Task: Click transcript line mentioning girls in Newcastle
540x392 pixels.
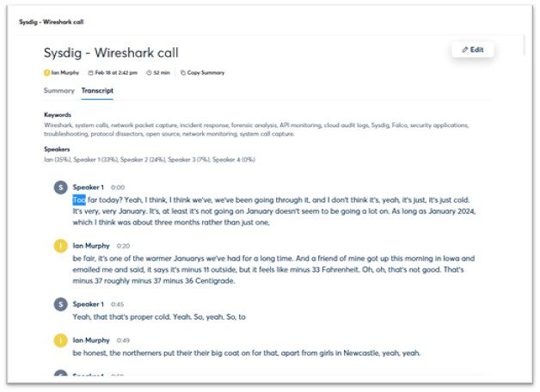Action: tap(247, 353)
